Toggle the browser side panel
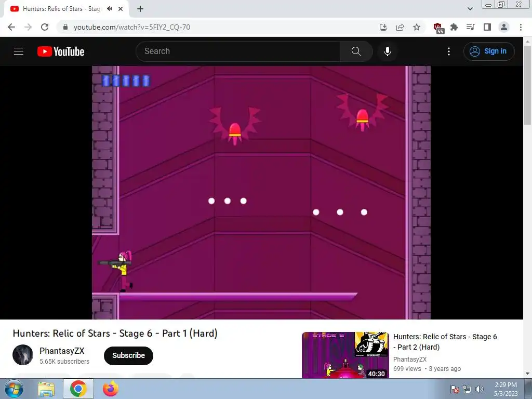 [x=487, y=27]
